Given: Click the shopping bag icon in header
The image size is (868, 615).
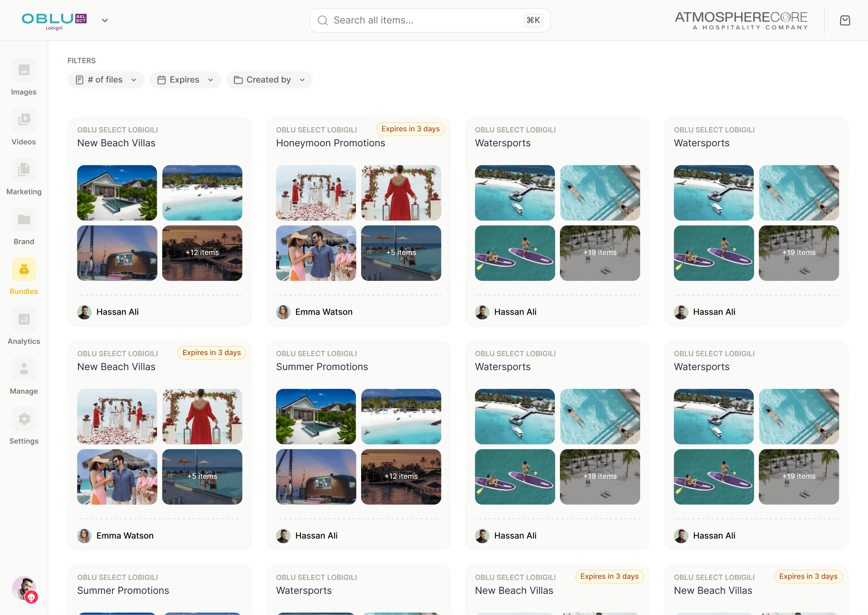Looking at the screenshot, I should 845,20.
